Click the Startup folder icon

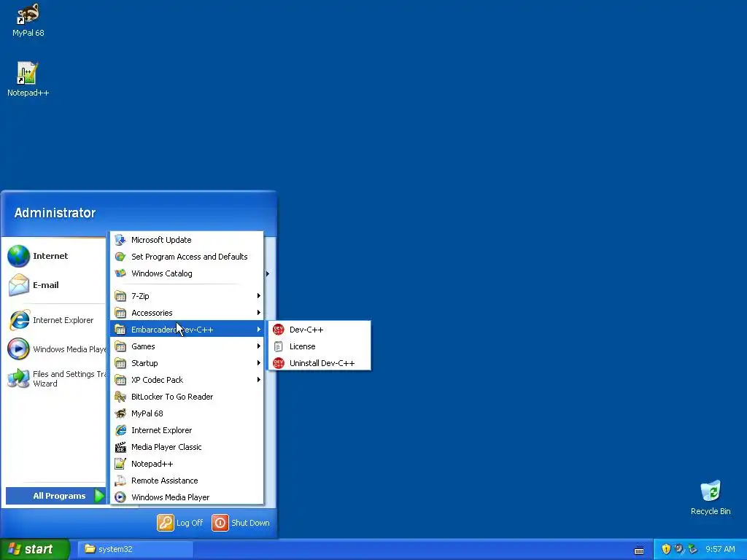(120, 363)
